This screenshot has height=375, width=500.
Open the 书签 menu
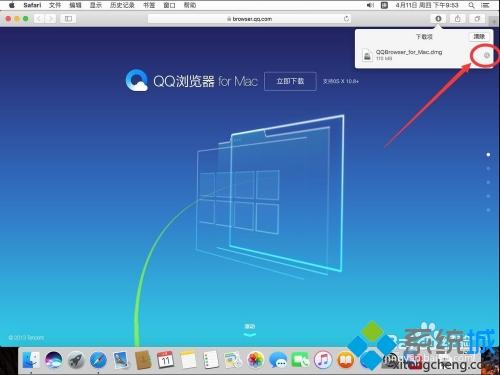(x=149, y=5)
